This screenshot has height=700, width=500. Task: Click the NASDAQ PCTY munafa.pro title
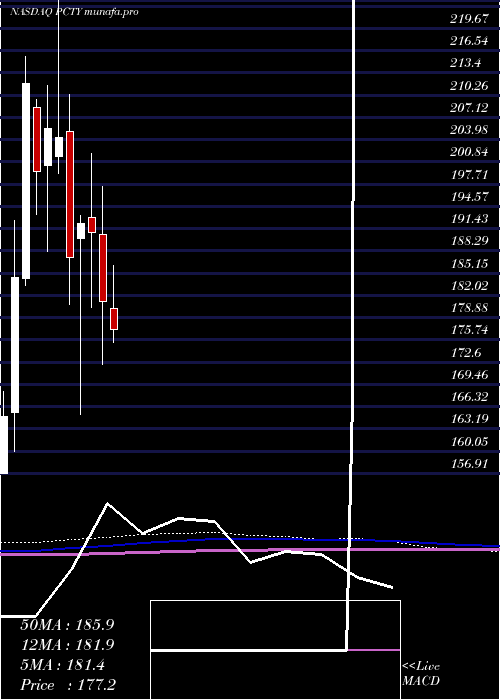74,12
